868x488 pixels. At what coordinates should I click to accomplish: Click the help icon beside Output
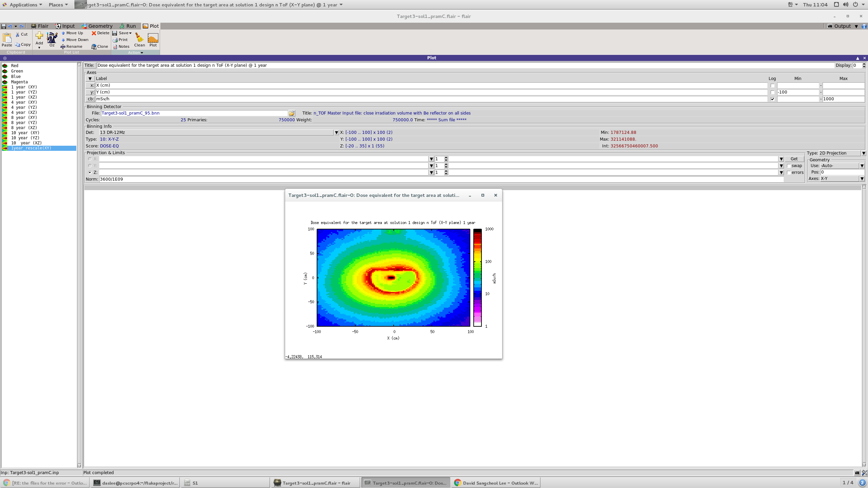click(864, 26)
